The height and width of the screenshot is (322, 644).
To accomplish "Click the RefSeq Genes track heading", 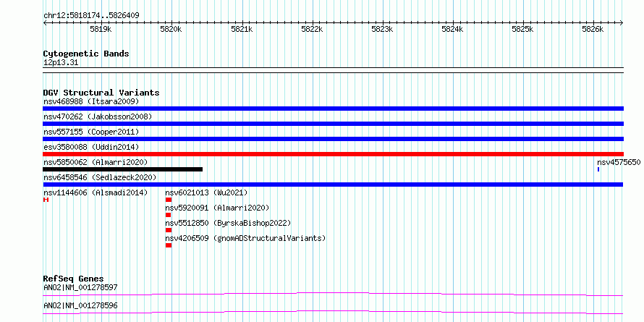I will [x=73, y=279].
